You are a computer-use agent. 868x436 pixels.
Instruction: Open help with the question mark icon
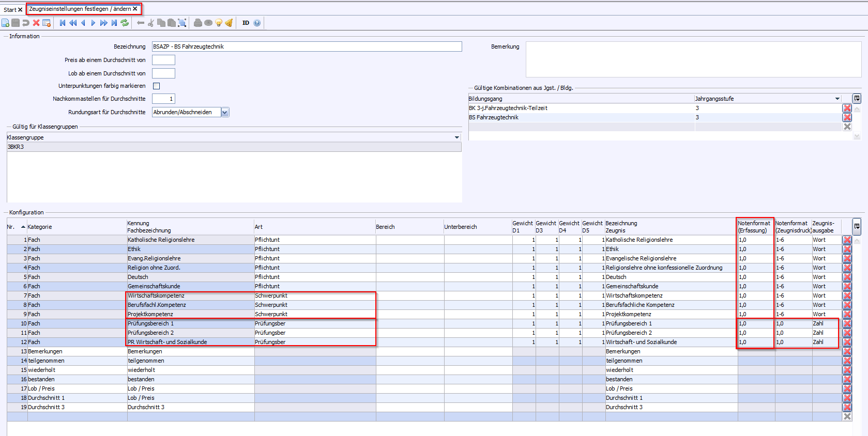click(257, 23)
